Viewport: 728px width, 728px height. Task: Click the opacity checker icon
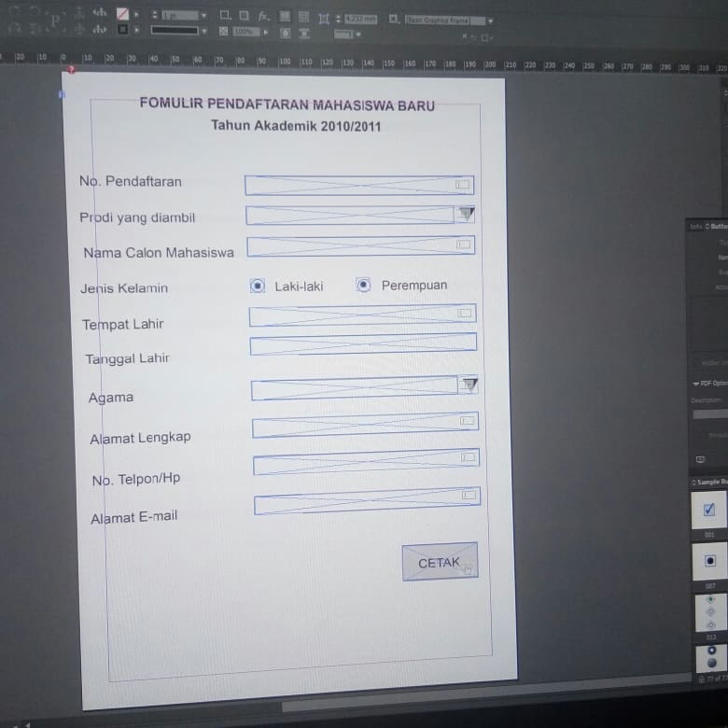pos(223,31)
